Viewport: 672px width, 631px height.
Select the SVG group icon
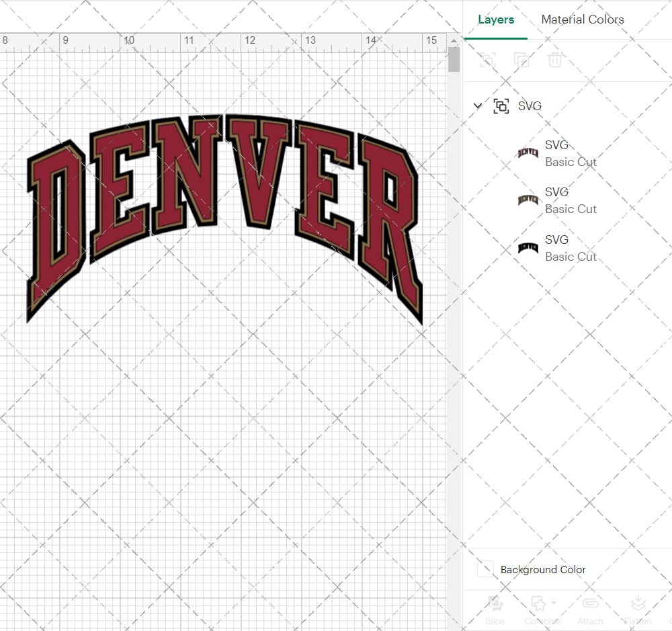click(x=501, y=106)
